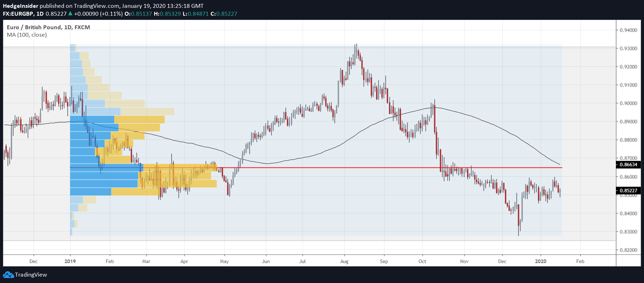Click the 0.86000 price axis label
The height and width of the screenshot is (283, 644).
[628, 177]
